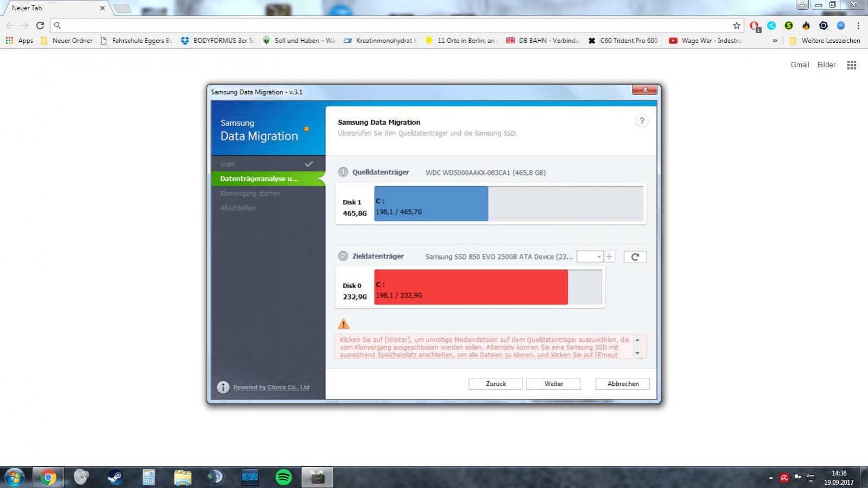Open the Wage War YouTube bookmark
Image resolution: width=868 pixels, height=488 pixels.
(706, 41)
